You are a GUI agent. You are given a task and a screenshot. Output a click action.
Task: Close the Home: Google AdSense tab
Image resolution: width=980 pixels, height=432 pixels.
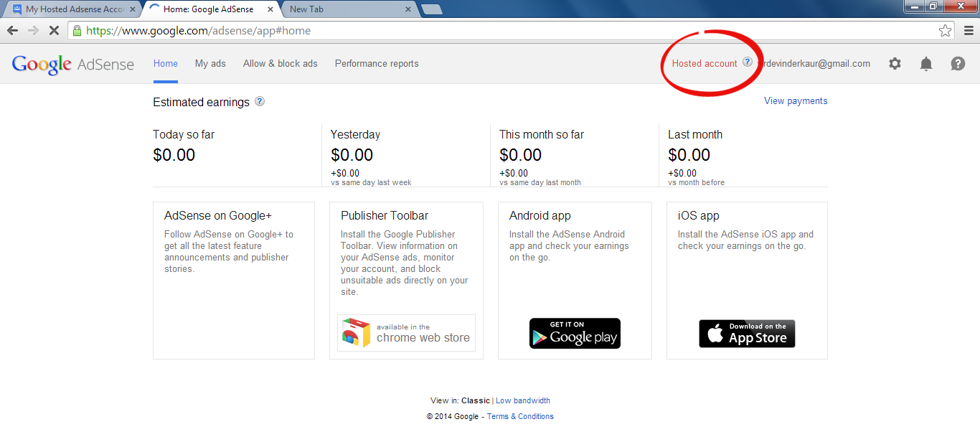tap(269, 9)
